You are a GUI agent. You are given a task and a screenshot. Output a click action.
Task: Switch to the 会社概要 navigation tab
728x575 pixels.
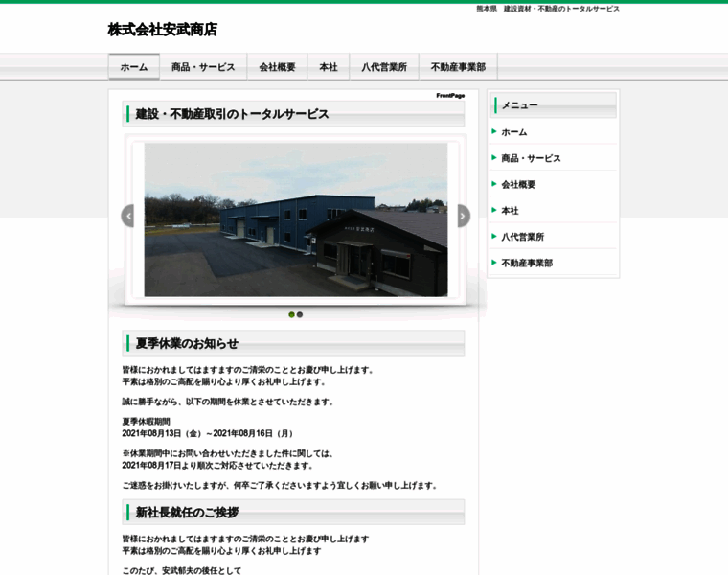[277, 67]
